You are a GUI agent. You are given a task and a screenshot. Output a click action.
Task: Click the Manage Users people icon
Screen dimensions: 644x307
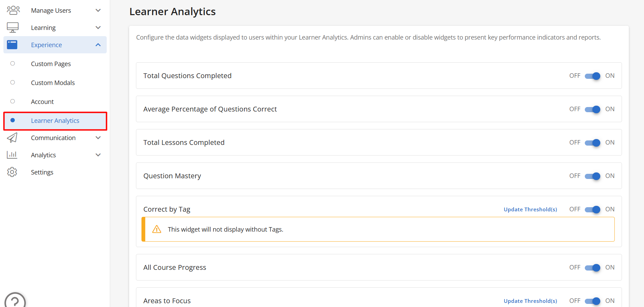pyautogui.click(x=13, y=10)
